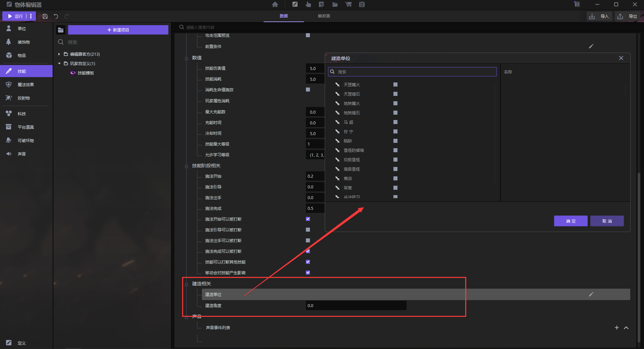
Task: Click the save disk icon
Action: [x=45, y=16]
